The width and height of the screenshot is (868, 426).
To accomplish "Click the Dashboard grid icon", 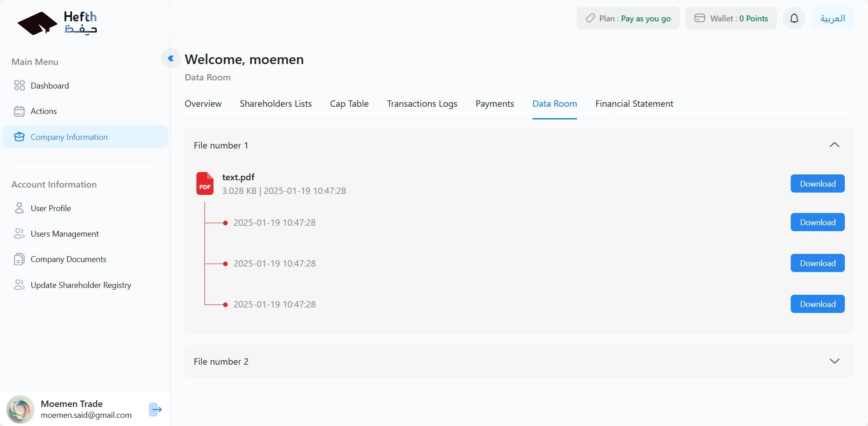I will [x=19, y=85].
